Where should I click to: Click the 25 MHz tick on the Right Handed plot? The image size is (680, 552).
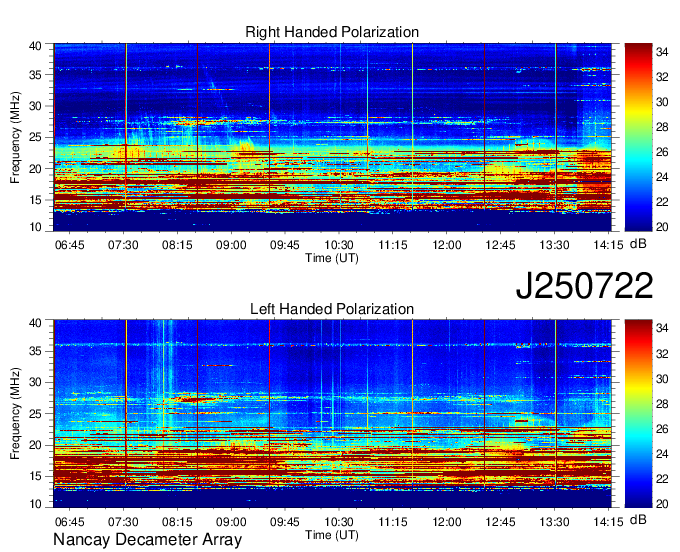pos(35,137)
